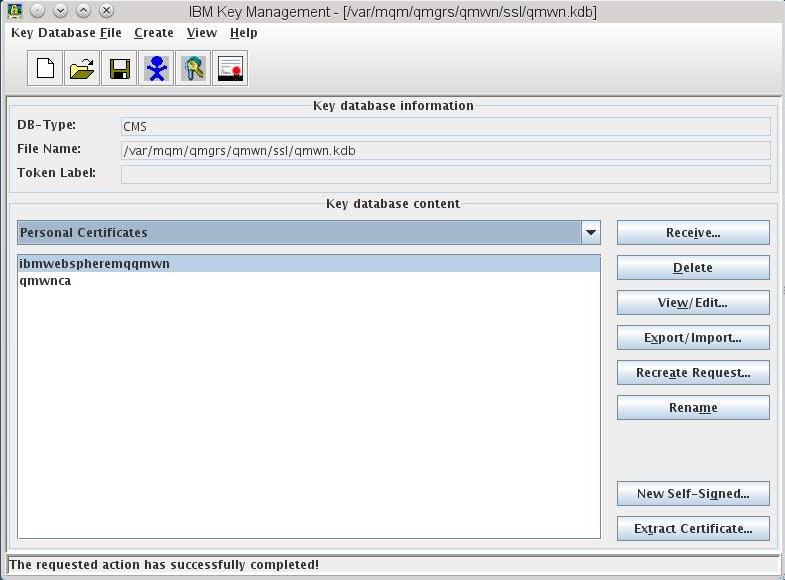785x580 pixels.
Task: Click the window menu icon in title bar
Action: click(15, 10)
